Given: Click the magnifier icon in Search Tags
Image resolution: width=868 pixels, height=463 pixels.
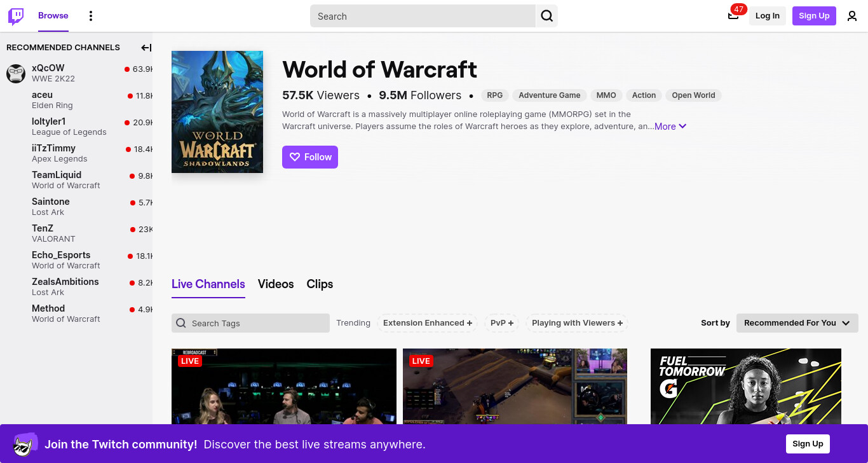Looking at the screenshot, I should tap(181, 323).
